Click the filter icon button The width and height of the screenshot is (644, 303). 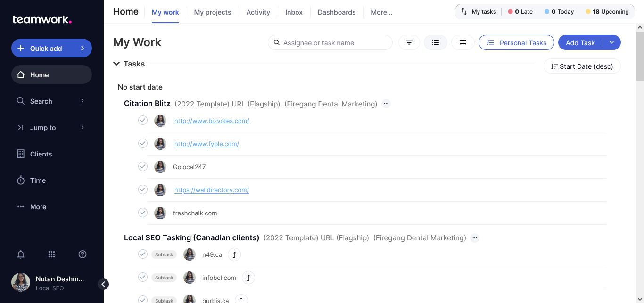(x=409, y=43)
